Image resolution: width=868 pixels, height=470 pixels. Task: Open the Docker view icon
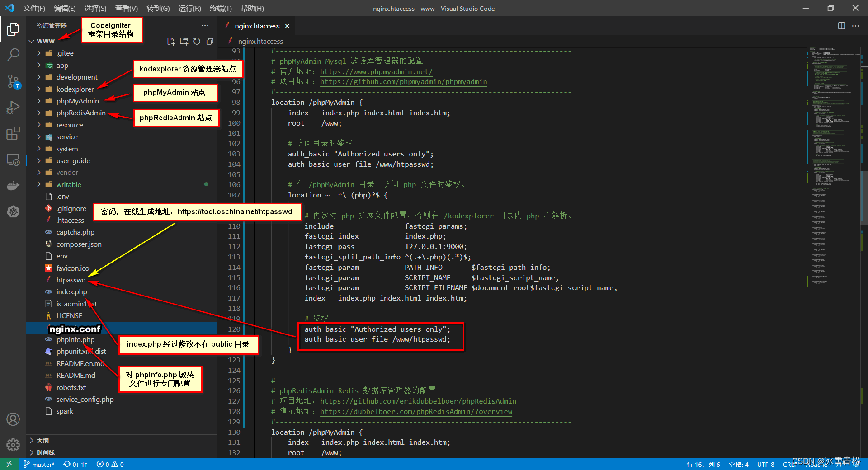(x=13, y=185)
